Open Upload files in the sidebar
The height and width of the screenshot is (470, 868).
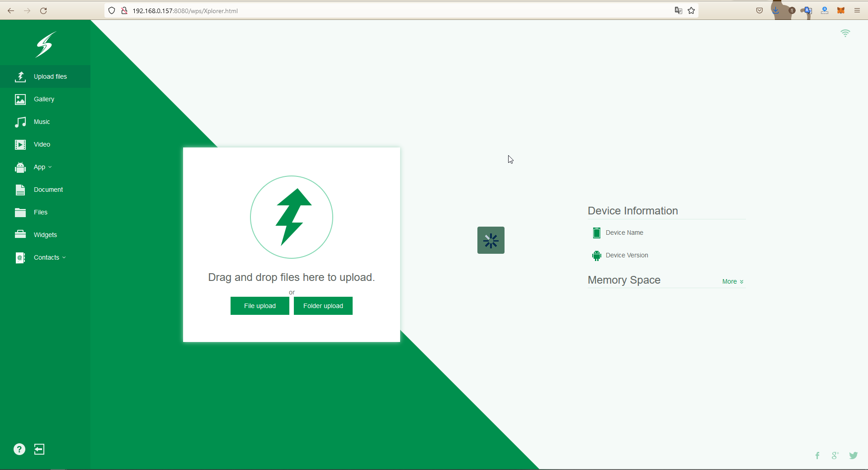(x=45, y=76)
